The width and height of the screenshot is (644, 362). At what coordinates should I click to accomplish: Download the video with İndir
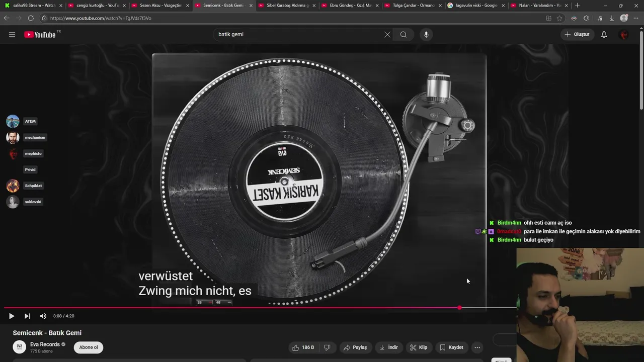click(388, 347)
